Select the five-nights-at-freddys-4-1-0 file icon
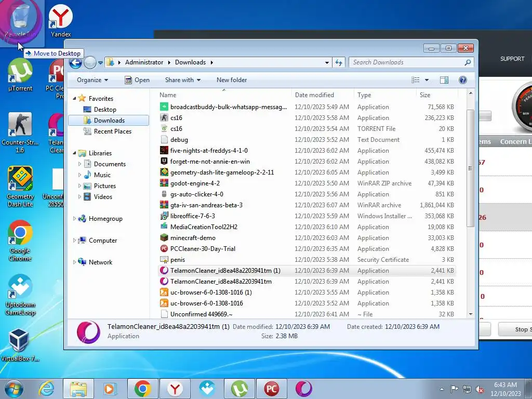Image resolution: width=532 pixels, height=399 pixels. pos(164,150)
